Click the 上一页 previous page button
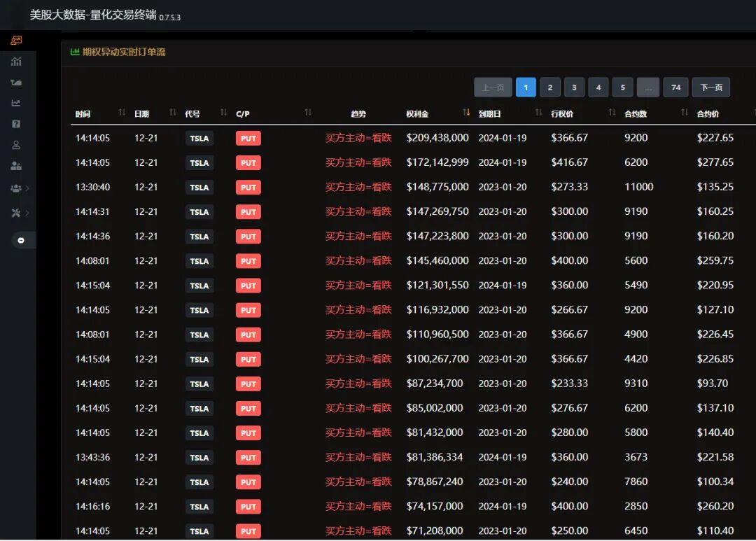The height and width of the screenshot is (541, 756). point(493,87)
